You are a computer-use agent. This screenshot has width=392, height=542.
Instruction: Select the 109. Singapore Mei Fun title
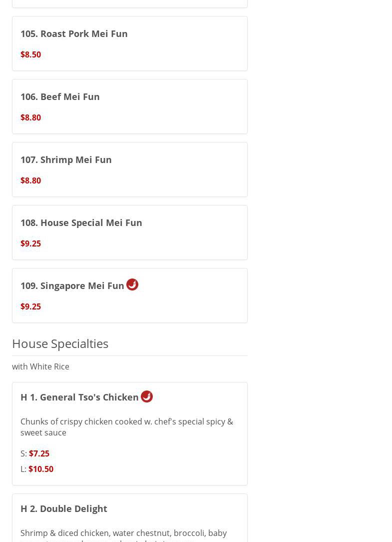pos(72,285)
